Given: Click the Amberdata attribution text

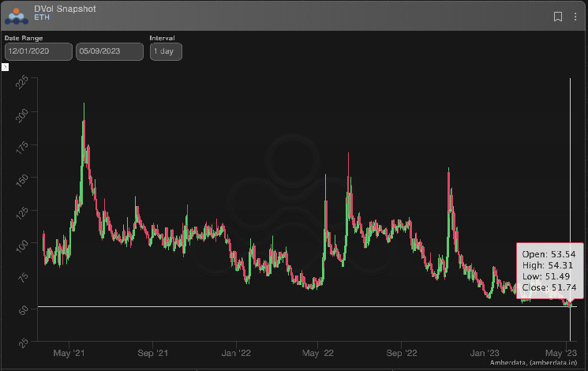Looking at the screenshot, I should [534, 363].
